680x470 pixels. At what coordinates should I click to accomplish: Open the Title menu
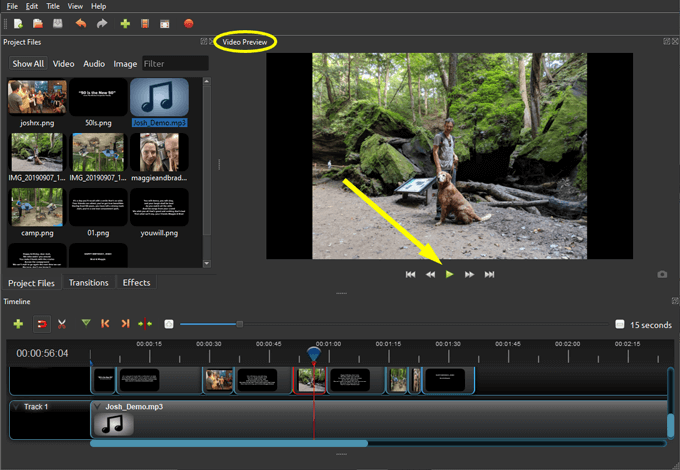coord(53,6)
